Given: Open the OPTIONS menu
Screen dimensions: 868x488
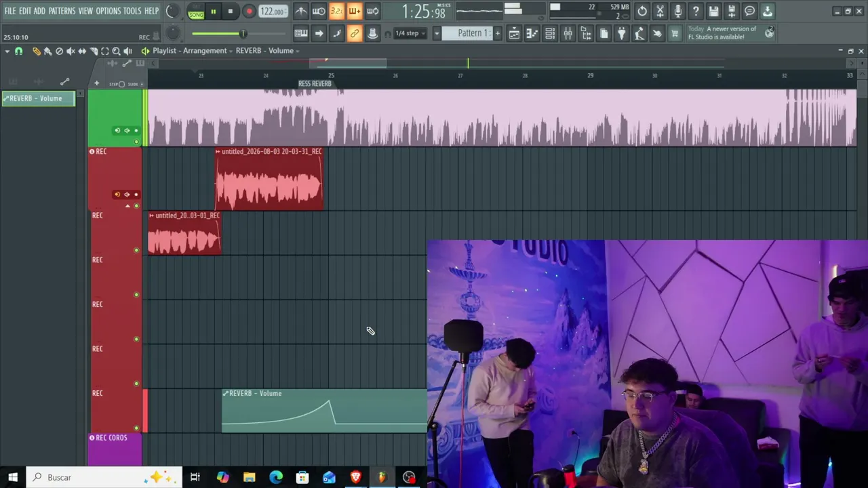Looking at the screenshot, I should tap(108, 11).
